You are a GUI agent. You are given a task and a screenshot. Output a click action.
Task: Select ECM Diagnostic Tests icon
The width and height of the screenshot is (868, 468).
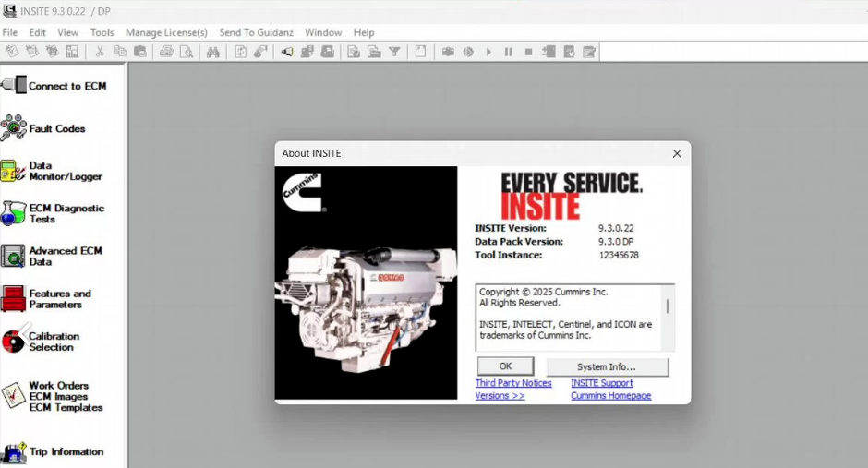click(x=14, y=213)
